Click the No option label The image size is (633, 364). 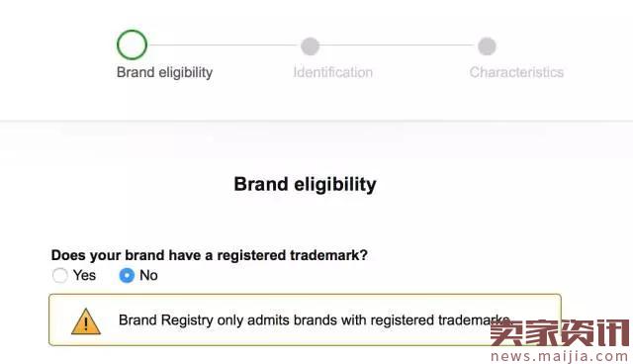tap(148, 275)
